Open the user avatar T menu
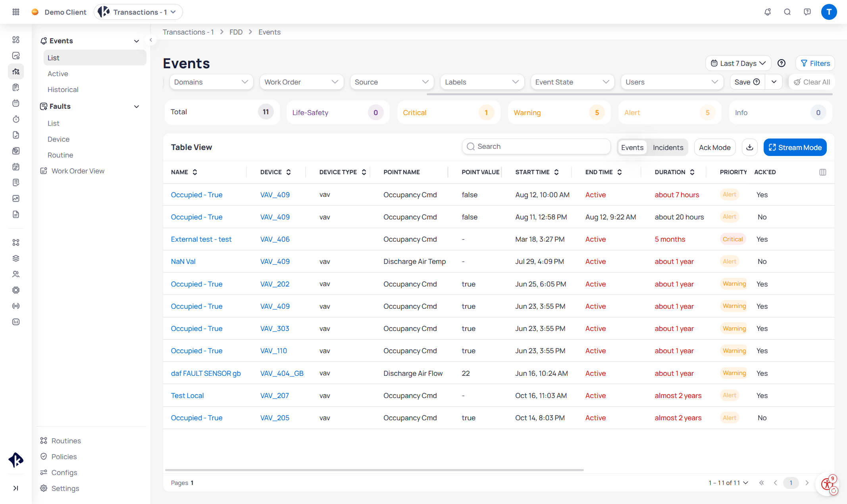This screenshot has width=847, height=504. coord(829,12)
